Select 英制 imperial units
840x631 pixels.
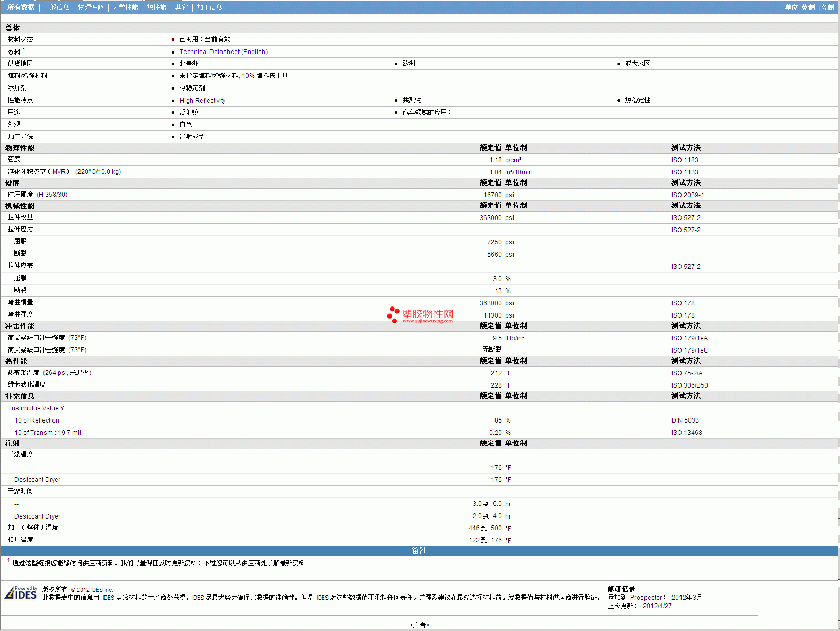(808, 7)
